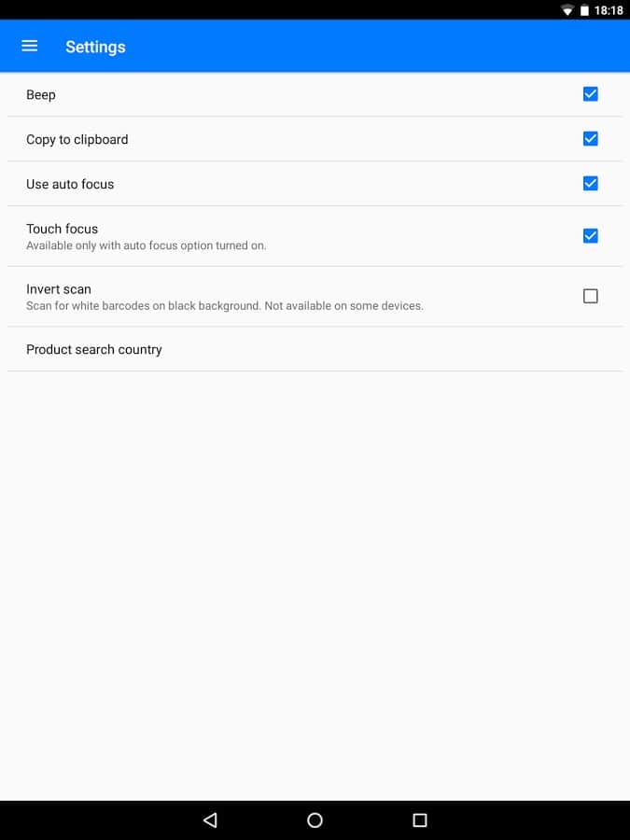Disable the Copy to clipboard checkbox
Image resolution: width=630 pixels, height=840 pixels.
pyautogui.click(x=590, y=139)
